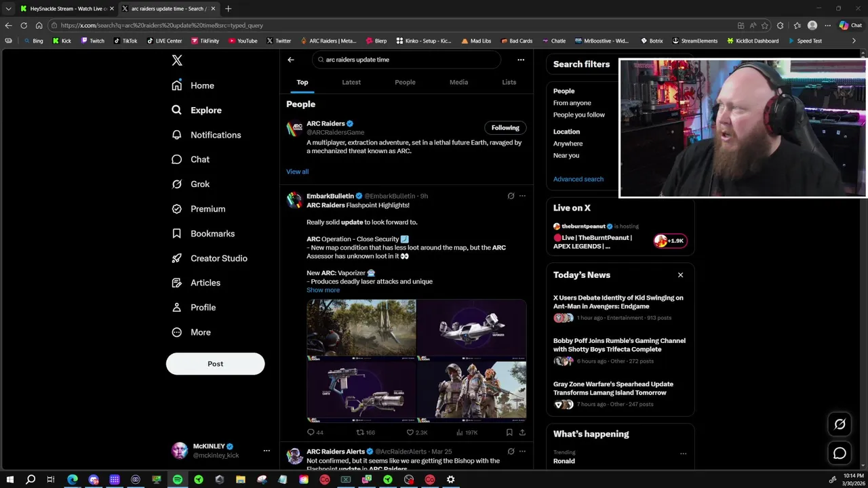Open Chat in X sidebar
Viewport: 868px width, 488px height.
191,159
